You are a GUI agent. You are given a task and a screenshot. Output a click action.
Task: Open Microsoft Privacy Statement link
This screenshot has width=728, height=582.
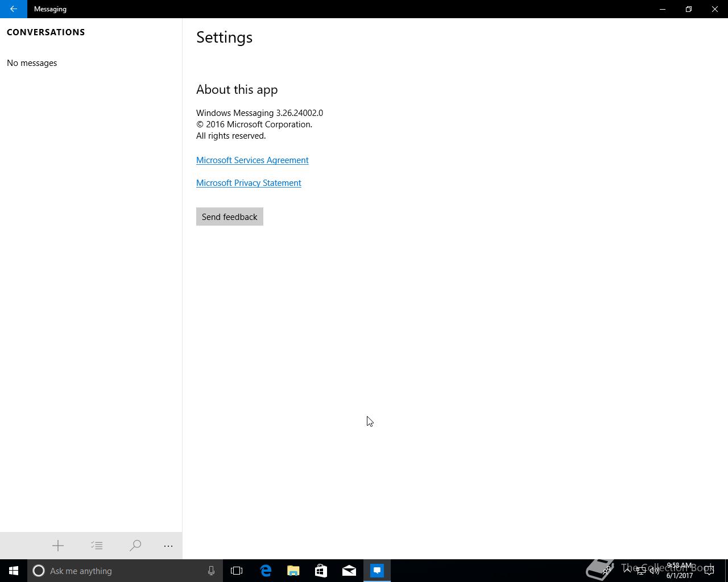(x=249, y=183)
